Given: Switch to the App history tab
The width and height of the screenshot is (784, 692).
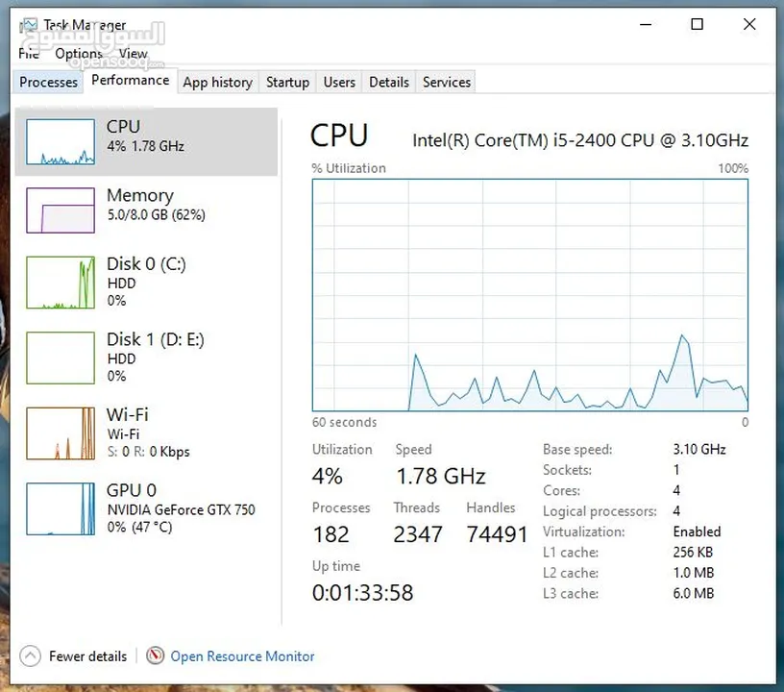Looking at the screenshot, I should (x=217, y=82).
